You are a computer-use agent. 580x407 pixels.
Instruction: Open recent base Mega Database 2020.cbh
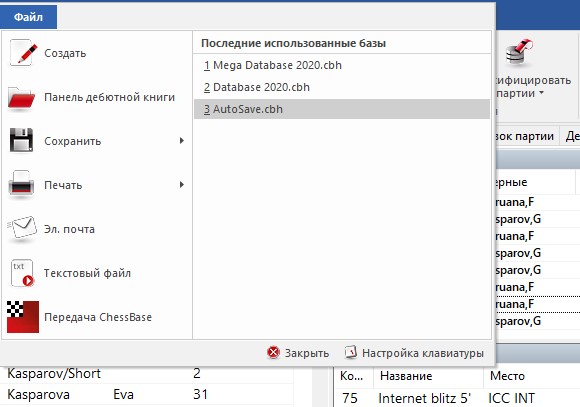coord(272,65)
